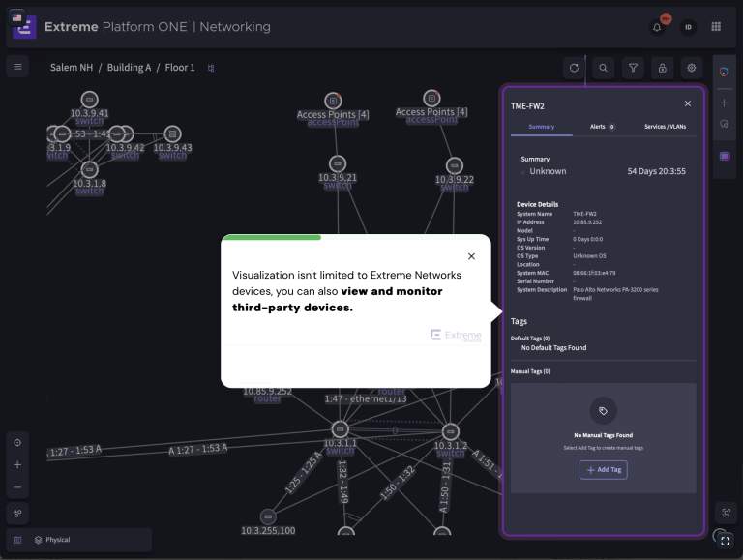Screen dimensions: 743x560
Task: Toggle fullscreen mode
Action: tap(725, 541)
